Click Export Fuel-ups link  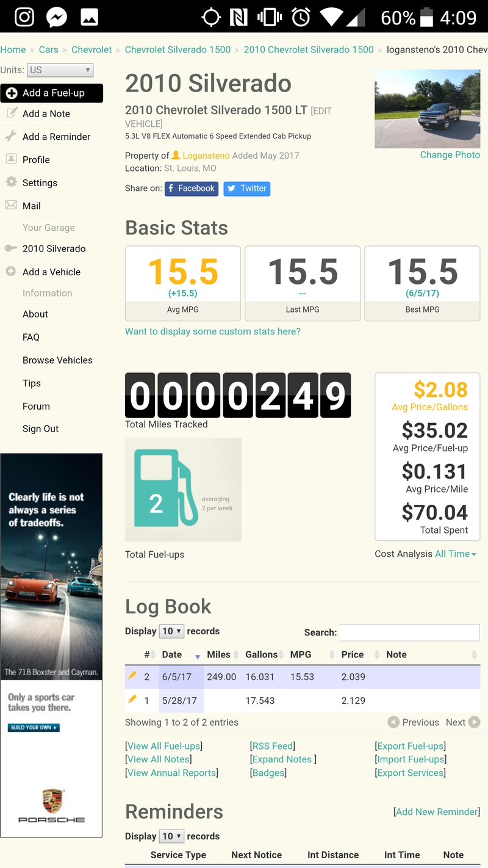pos(410,746)
